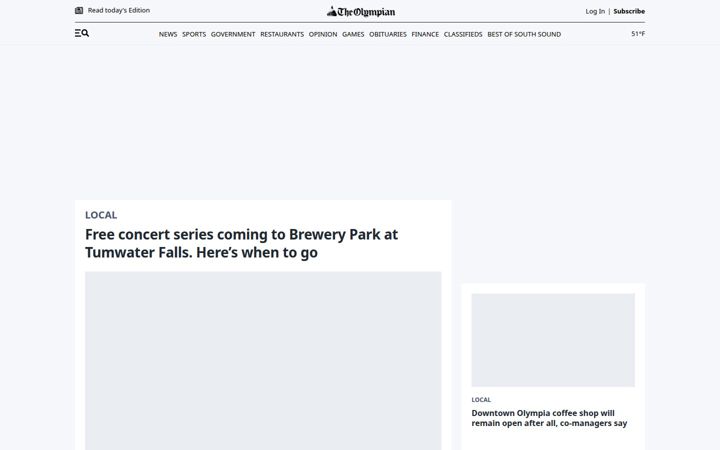Click Log In
Viewport: 720px width, 450px height.
[595, 11]
